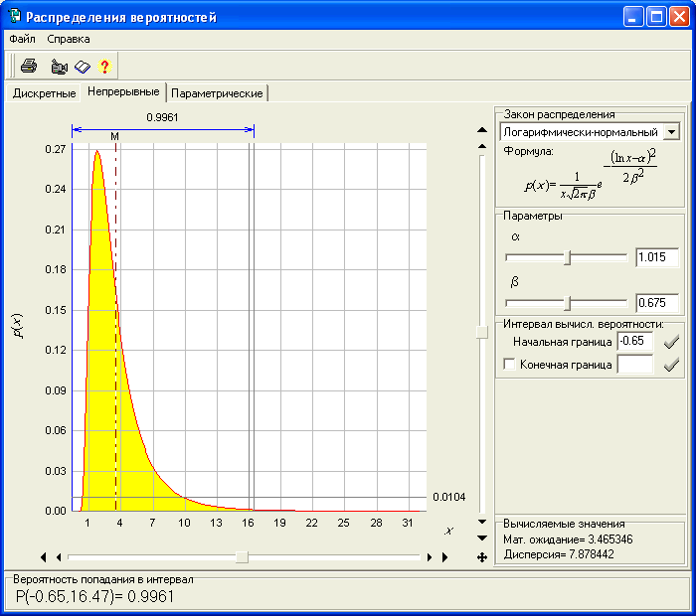The width and height of the screenshot is (696, 616).
Task: Click the video camera toolbar icon
Action: (x=59, y=67)
